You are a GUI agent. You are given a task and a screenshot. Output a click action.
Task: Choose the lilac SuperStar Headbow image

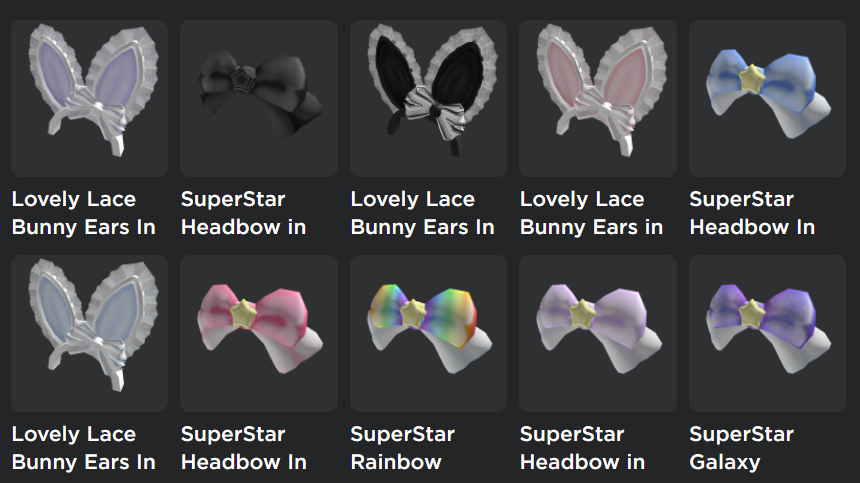tap(598, 333)
